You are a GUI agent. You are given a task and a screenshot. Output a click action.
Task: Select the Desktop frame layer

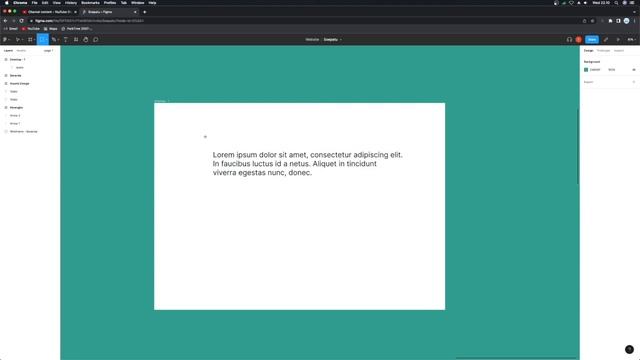point(17,60)
